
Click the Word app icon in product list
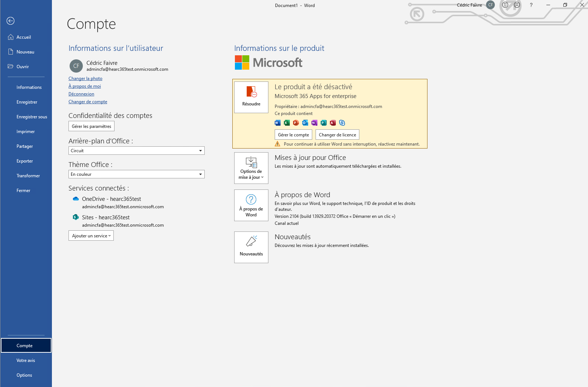tap(278, 123)
